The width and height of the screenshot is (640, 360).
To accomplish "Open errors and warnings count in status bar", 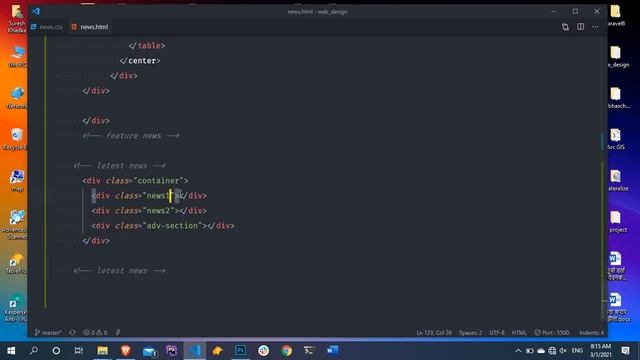I will click(95, 333).
